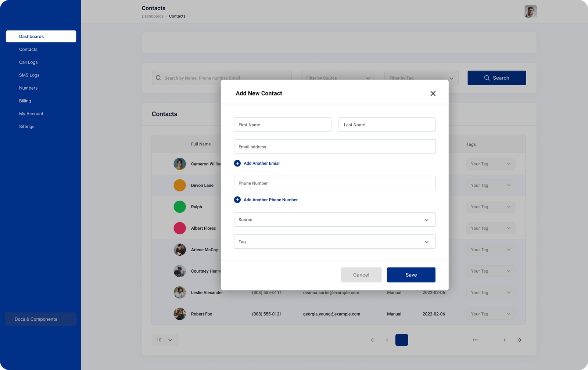Open the rows-per-page dropdown showing 10
This screenshot has height=370, width=588.
tap(165, 340)
